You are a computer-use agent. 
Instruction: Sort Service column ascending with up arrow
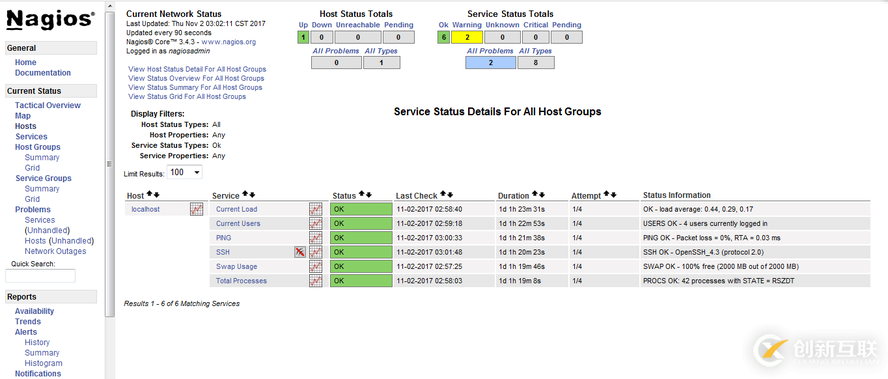[x=245, y=194]
